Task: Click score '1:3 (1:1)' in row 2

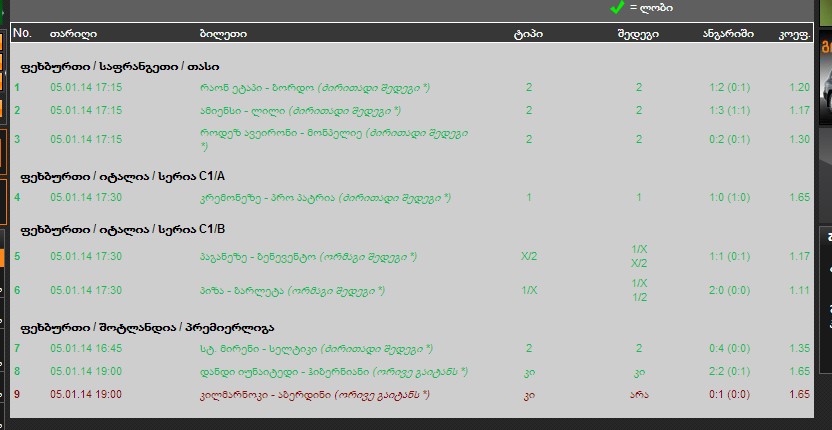Action: [730, 110]
